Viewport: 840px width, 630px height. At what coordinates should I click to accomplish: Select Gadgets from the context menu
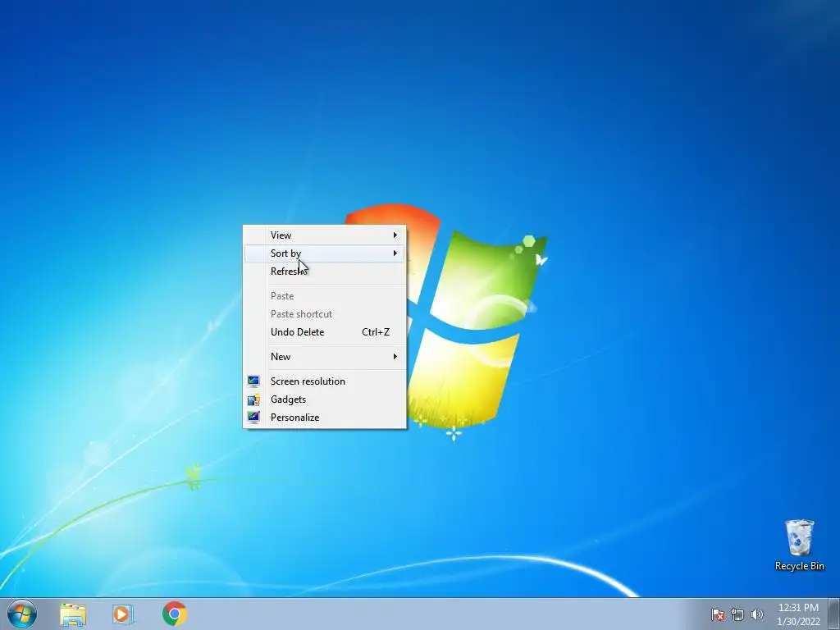pyautogui.click(x=325, y=399)
